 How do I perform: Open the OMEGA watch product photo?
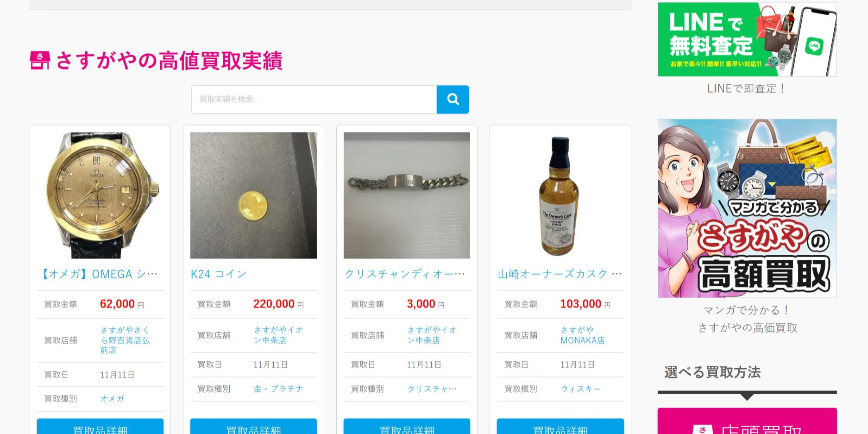100,195
